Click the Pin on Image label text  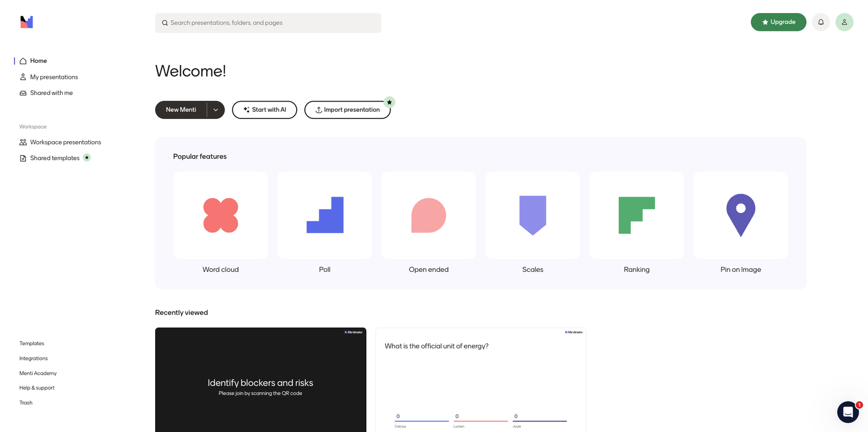[x=741, y=270]
